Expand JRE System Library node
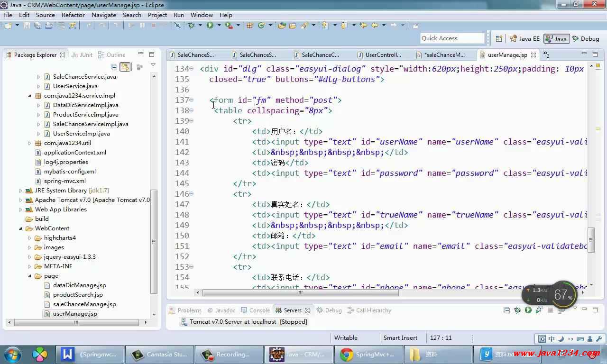 tap(20, 191)
